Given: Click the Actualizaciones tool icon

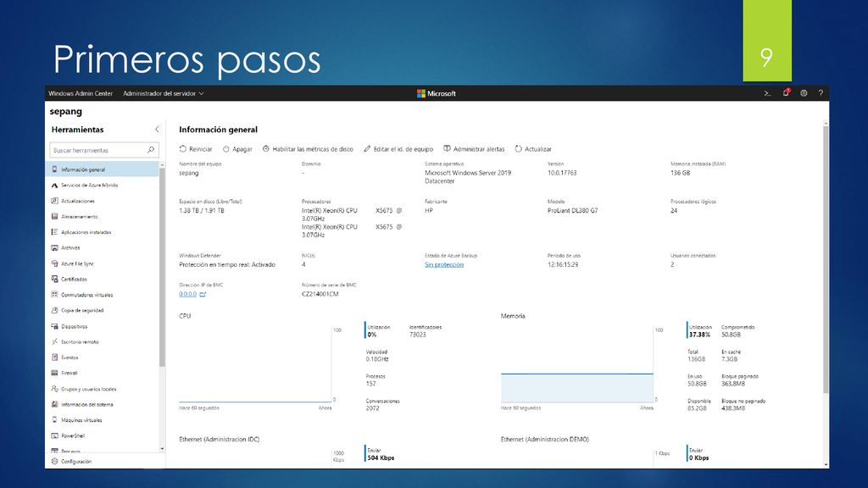Looking at the screenshot, I should click(54, 201).
